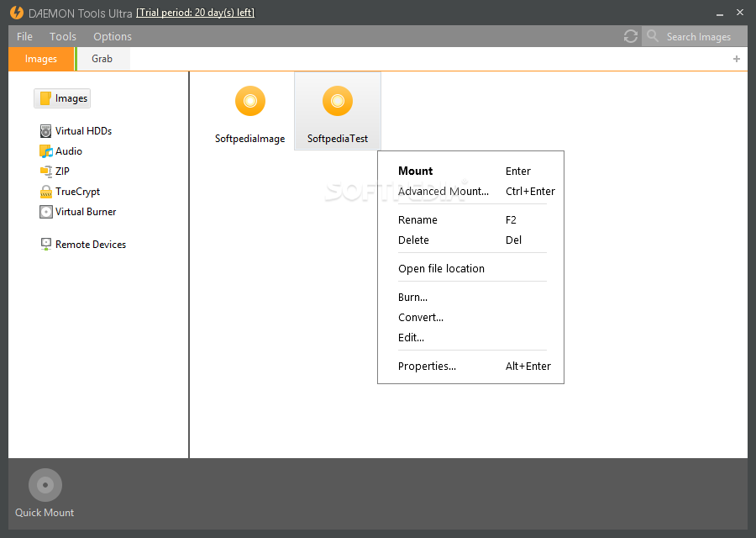
Task: Click the Remote Devices monitor icon
Action: coord(46,244)
